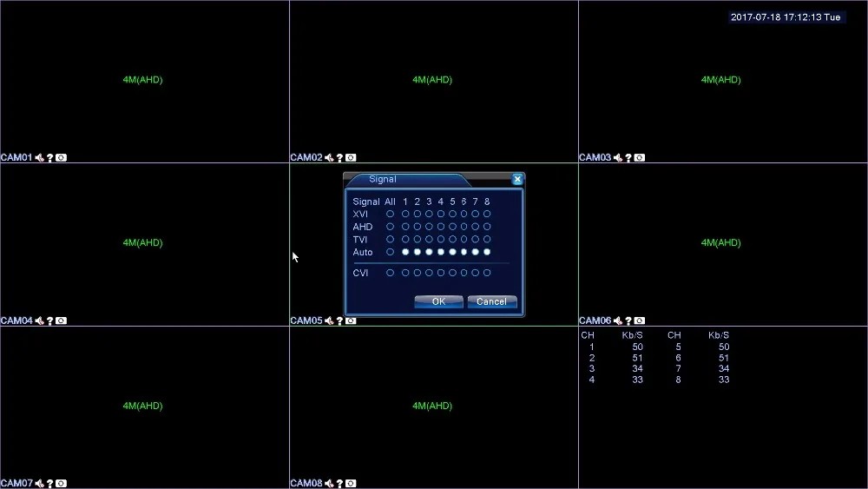This screenshot has width=868, height=489.
Task: Click the muted speaker icon for CAM01
Action: tap(39, 158)
